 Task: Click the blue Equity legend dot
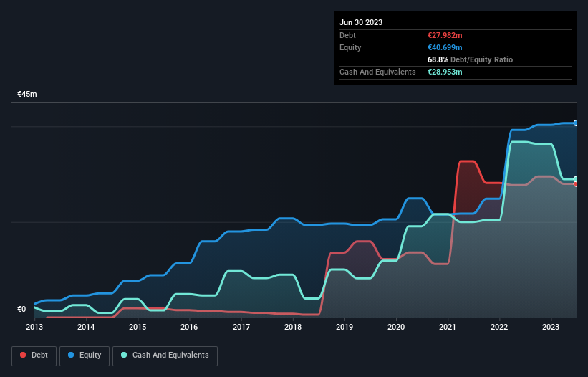71,355
